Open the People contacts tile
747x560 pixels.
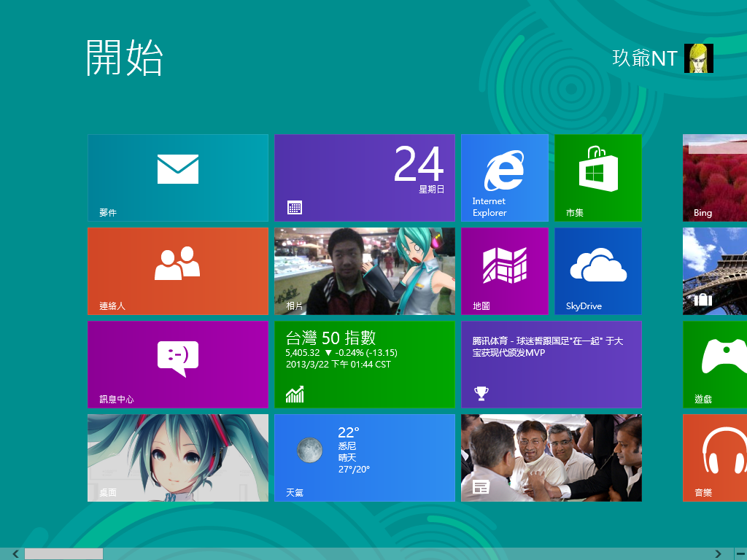(177, 271)
